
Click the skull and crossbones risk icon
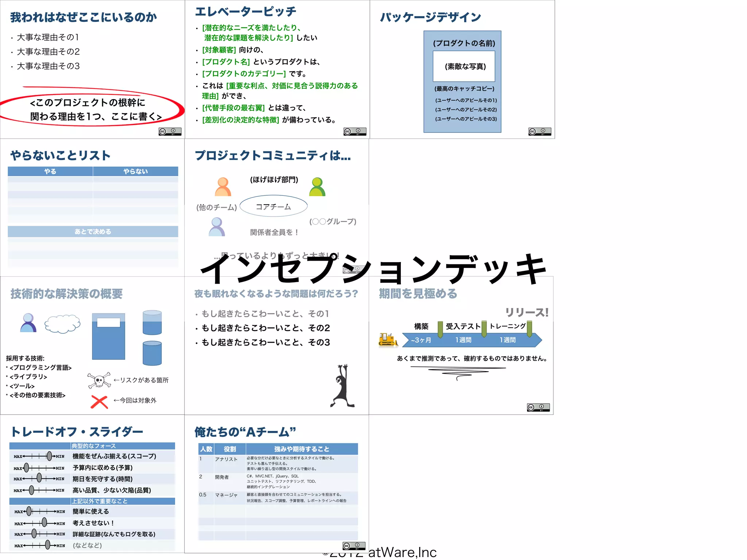[99, 381]
